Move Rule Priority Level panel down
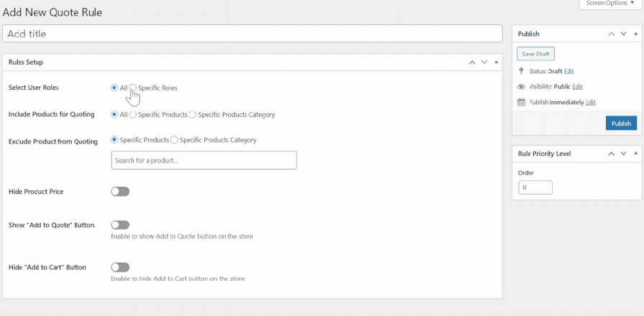 click(622, 154)
